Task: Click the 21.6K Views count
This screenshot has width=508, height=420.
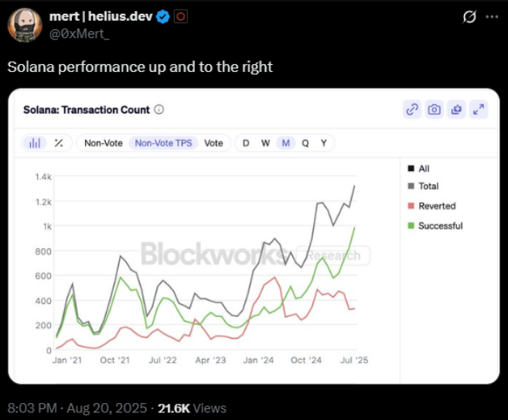Action: click(192, 408)
